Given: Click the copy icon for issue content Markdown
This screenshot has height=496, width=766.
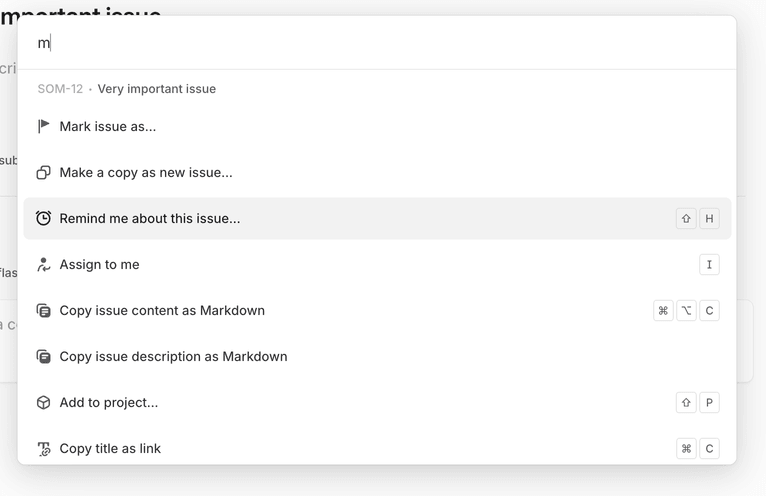Looking at the screenshot, I should [43, 310].
